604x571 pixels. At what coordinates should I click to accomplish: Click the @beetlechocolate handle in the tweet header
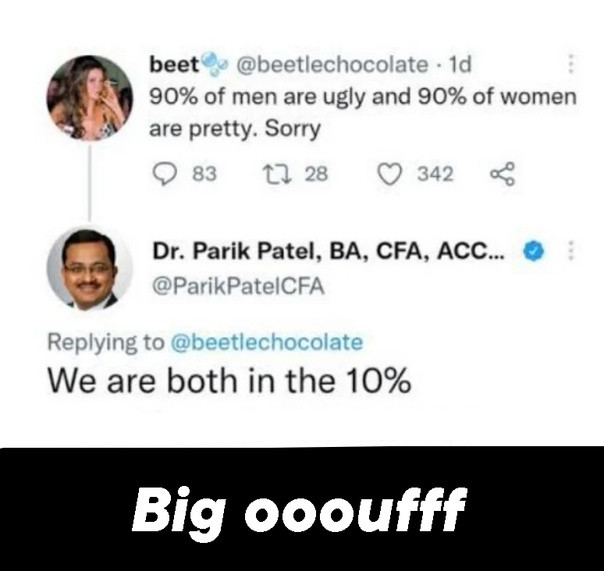(x=332, y=64)
